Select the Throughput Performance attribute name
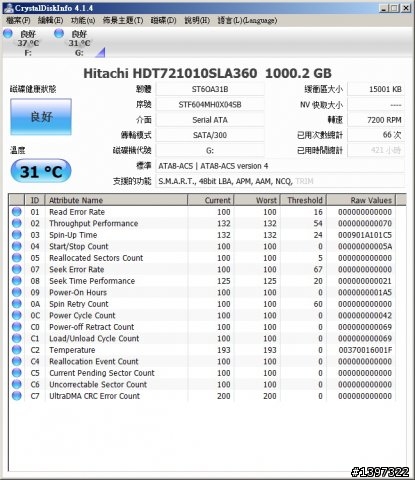This screenshot has width=415, height=480. 94,223
